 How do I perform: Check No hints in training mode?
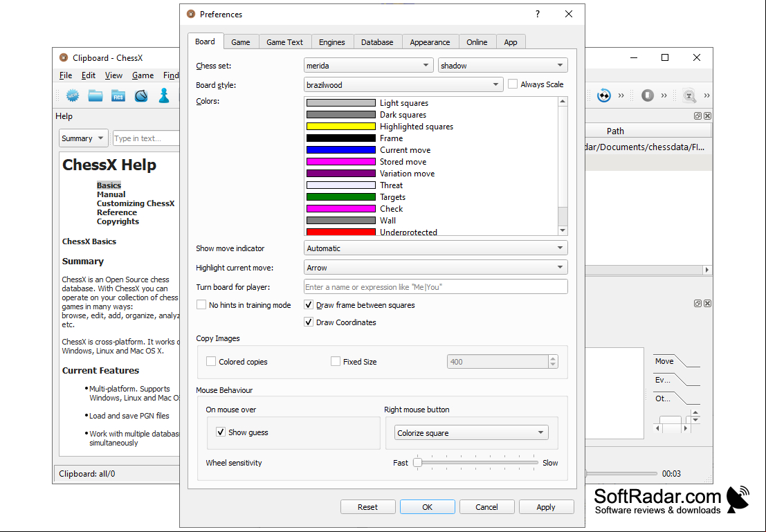point(201,305)
